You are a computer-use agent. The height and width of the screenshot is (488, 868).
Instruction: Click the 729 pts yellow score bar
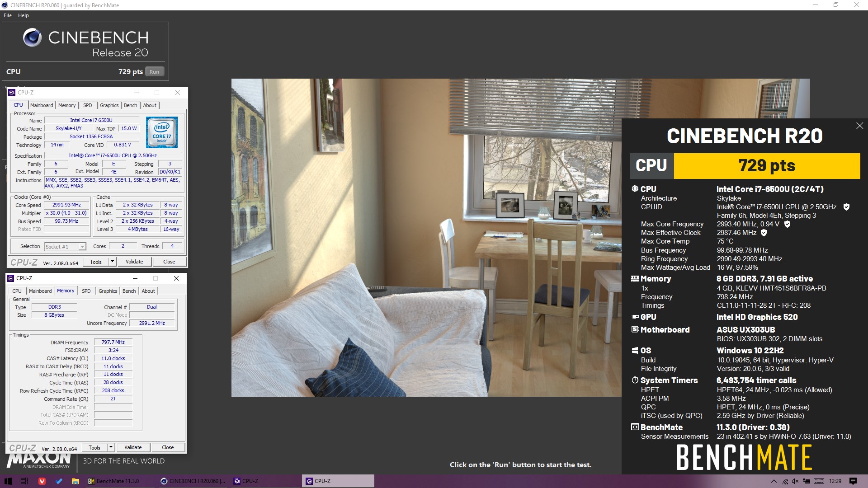[767, 166]
